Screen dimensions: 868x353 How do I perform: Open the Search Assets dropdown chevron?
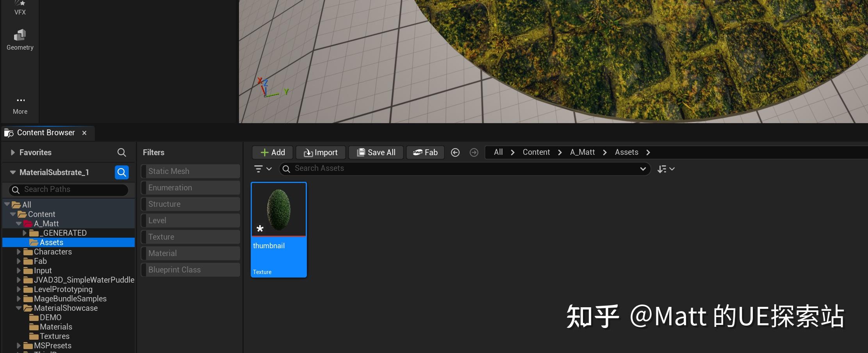643,168
